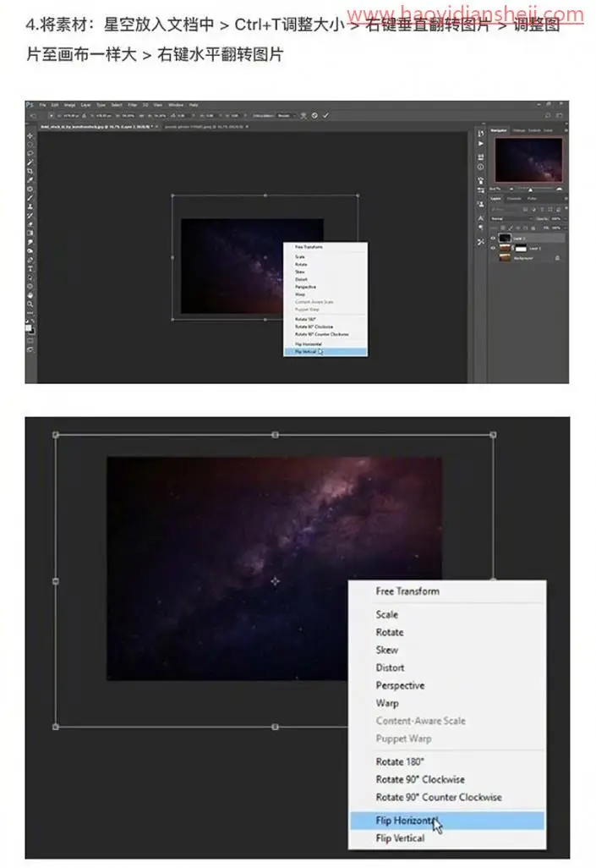
Task: Toggle warp mode icon in the options bar
Action: click(303, 115)
